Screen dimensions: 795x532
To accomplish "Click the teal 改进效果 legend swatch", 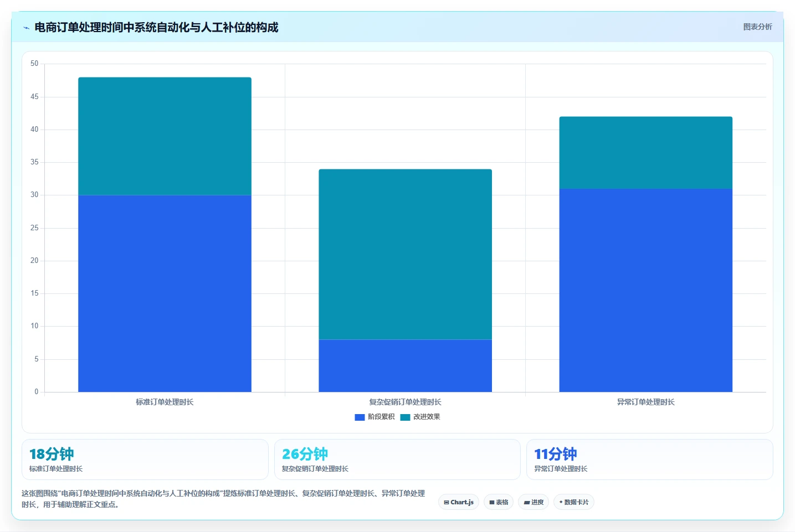I will tap(405, 417).
